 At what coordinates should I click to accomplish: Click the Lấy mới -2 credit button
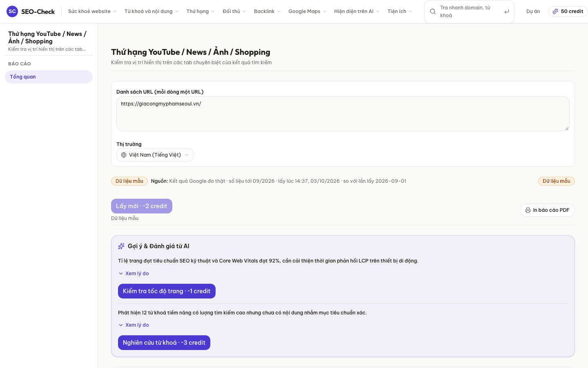coord(142,206)
